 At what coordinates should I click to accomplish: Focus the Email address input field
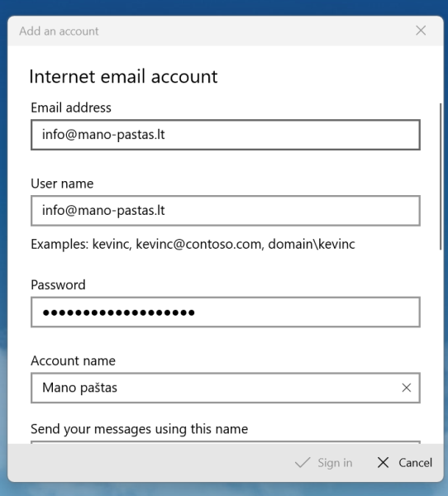226,135
